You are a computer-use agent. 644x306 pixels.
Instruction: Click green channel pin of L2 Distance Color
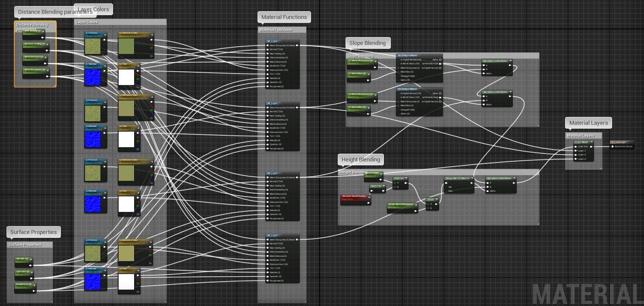151,110
